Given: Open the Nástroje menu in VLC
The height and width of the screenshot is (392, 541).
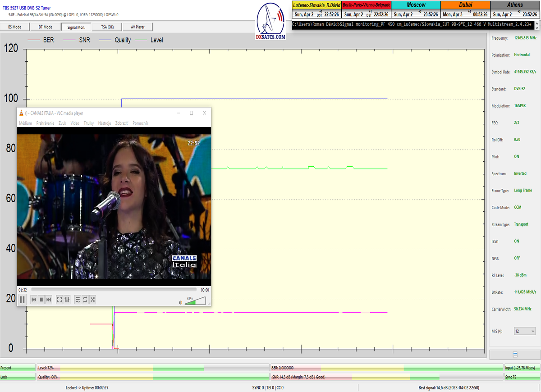Looking at the screenshot, I should coord(104,123).
